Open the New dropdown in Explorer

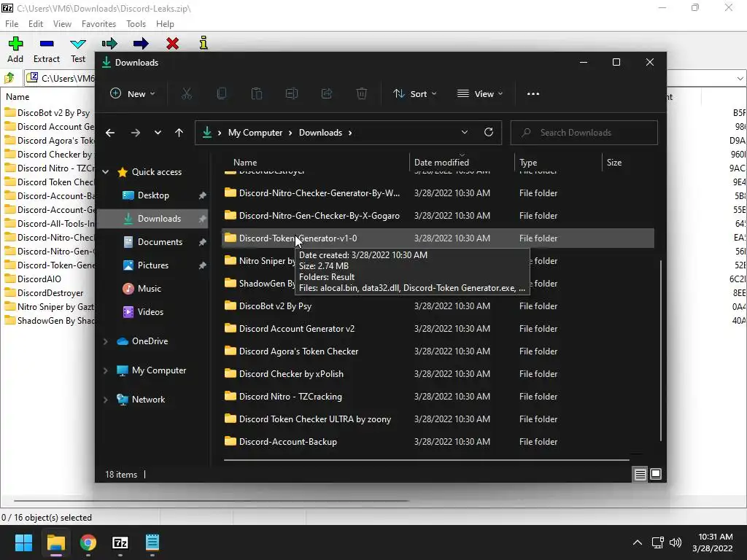pyautogui.click(x=133, y=94)
